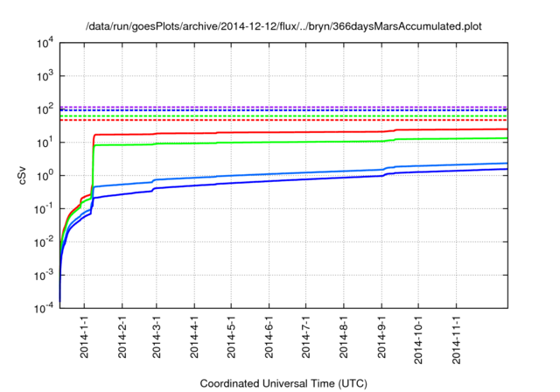This screenshot has width=560, height=392.
Task: Click the lowest solid dark blue curve
Action: (306, 181)
